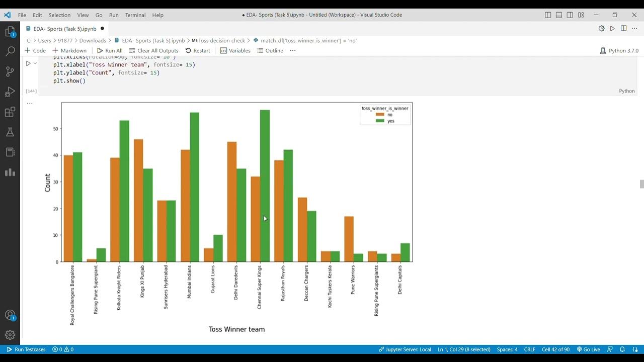Screen dimensions: 644x362
Task: Open notebook toolbar overflow ellipsis
Action: 293,50
